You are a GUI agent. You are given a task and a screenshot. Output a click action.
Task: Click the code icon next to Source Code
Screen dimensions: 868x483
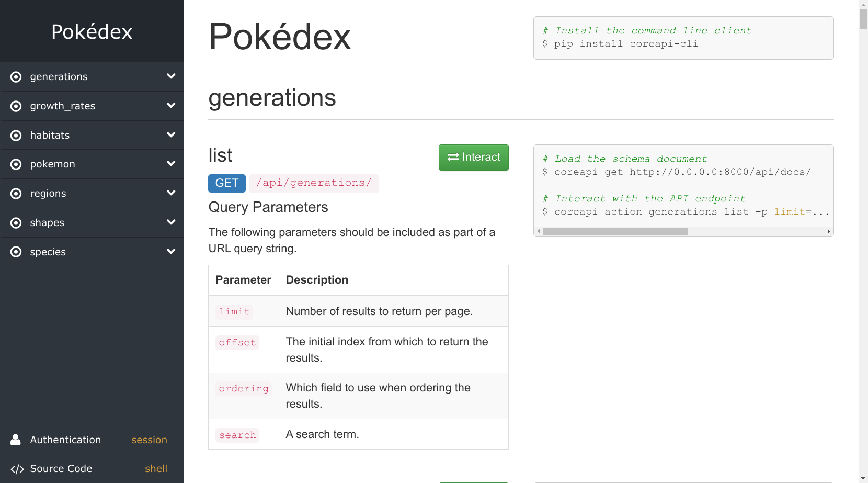click(17, 468)
